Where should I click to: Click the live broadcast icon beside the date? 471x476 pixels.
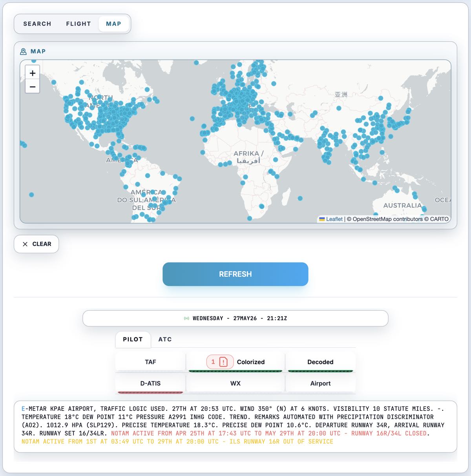click(186, 318)
